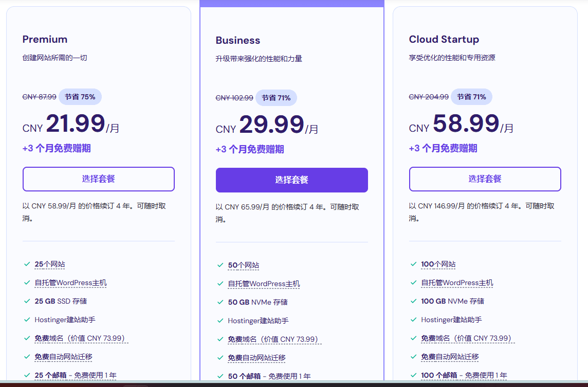
Task: Click the checkmark beside Cloud Startup's 自托管WordPress主机
Action: pyautogui.click(x=413, y=283)
